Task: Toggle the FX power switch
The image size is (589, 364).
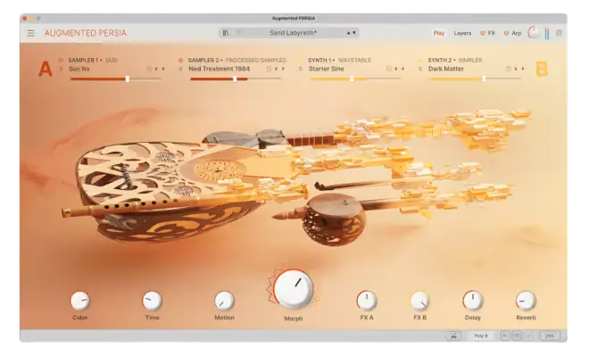Action: [x=483, y=33]
